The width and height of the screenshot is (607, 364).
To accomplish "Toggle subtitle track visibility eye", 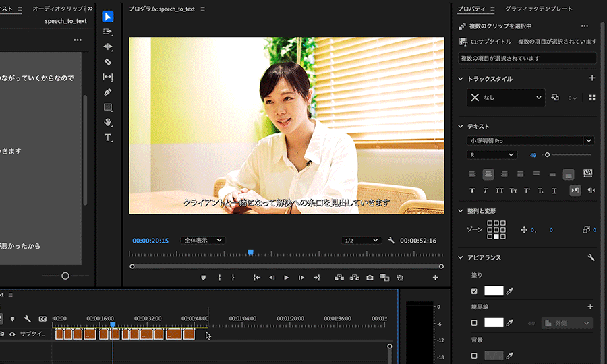I will click(x=12, y=334).
